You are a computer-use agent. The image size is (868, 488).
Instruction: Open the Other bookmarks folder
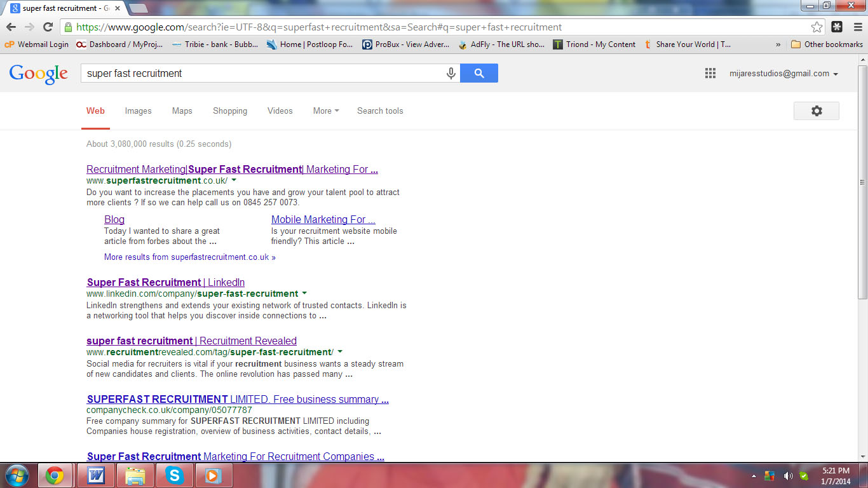(827, 44)
